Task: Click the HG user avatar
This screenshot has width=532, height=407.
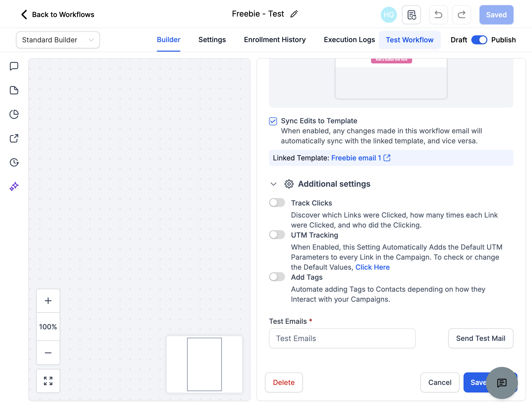Action: [x=389, y=15]
